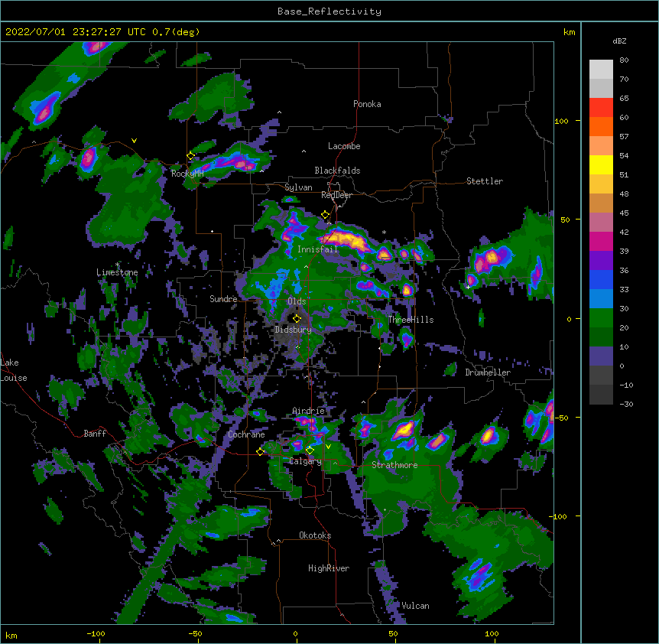
Task: Click the red legend swatch between 65 and 60 dBZ
Action: (x=601, y=108)
